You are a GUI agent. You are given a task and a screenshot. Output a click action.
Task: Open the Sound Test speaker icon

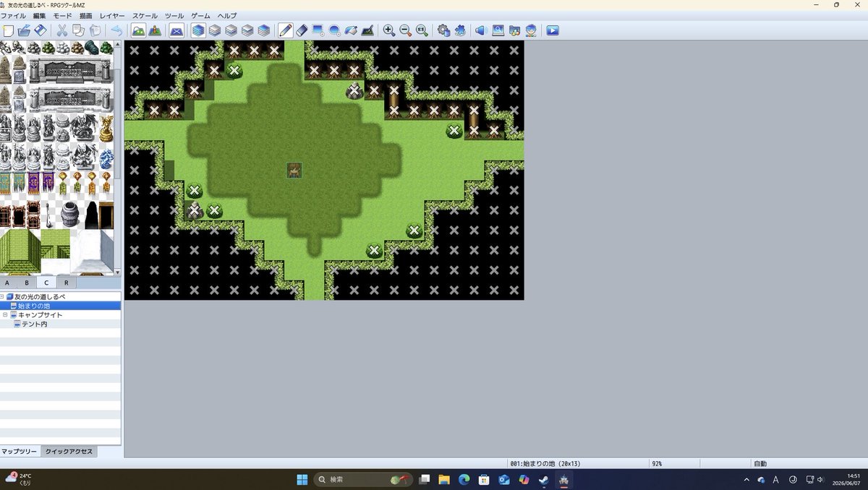point(482,30)
